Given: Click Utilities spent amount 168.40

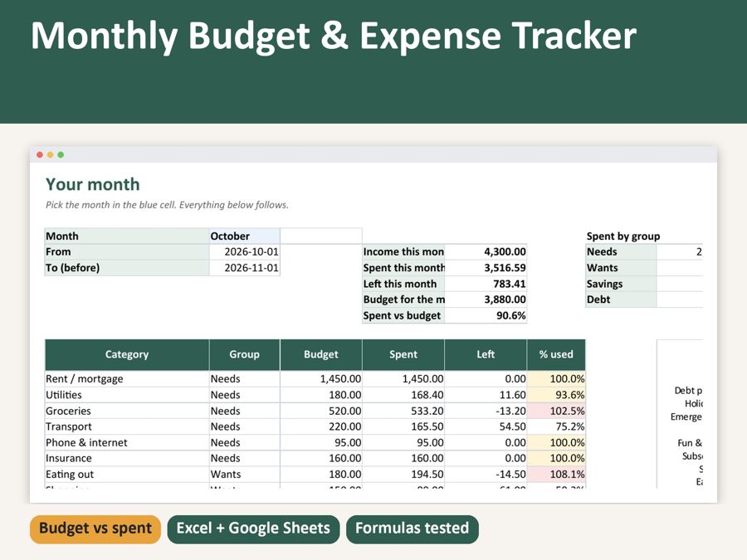Looking at the screenshot, I should (403, 395).
